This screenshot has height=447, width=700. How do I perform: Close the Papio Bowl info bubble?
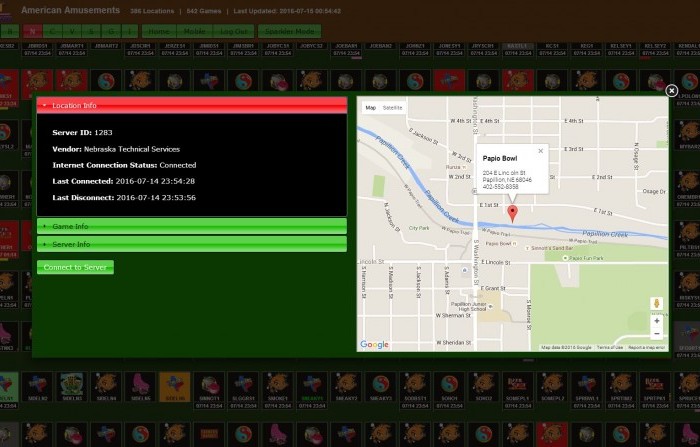tap(541, 151)
